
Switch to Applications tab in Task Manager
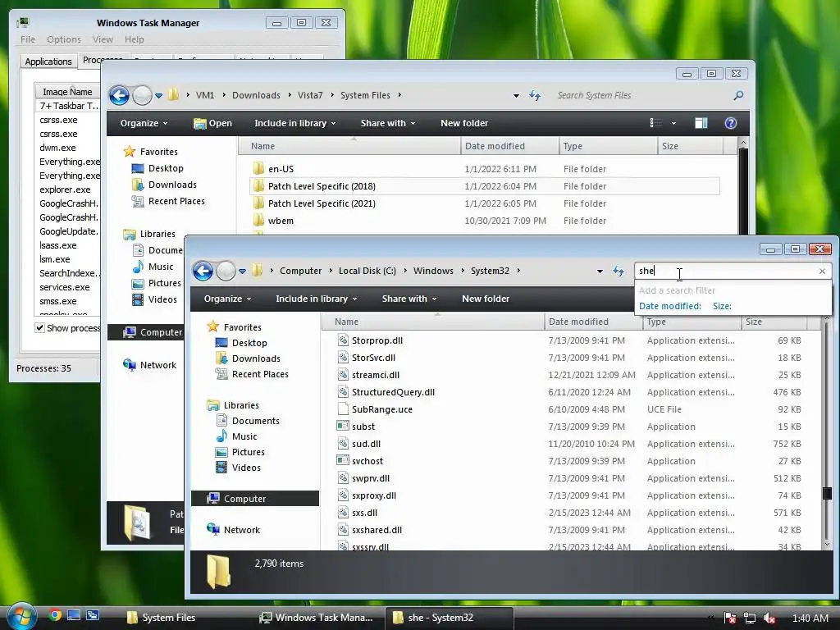(x=48, y=62)
